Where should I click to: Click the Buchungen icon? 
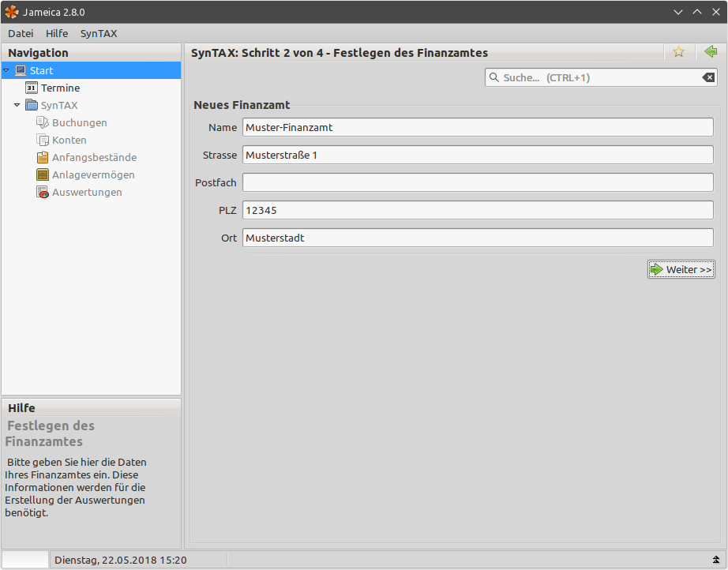tap(43, 122)
